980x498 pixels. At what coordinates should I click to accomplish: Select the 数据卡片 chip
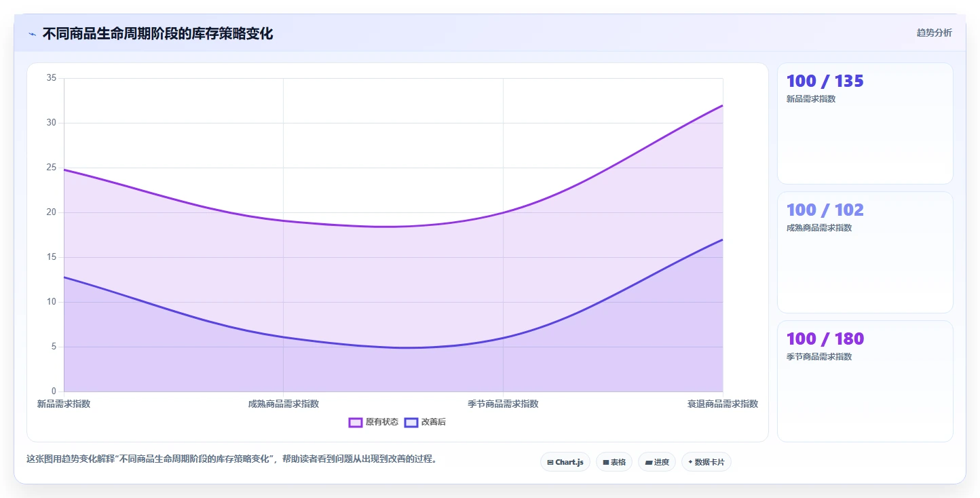706,462
